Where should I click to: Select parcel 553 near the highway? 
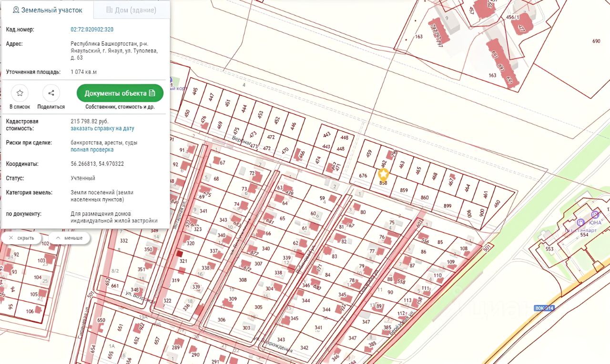click(x=549, y=249)
